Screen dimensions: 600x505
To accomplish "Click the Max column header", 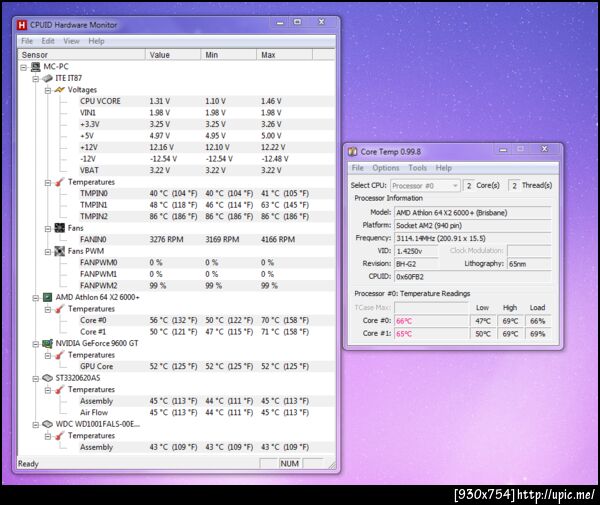I will (285, 55).
